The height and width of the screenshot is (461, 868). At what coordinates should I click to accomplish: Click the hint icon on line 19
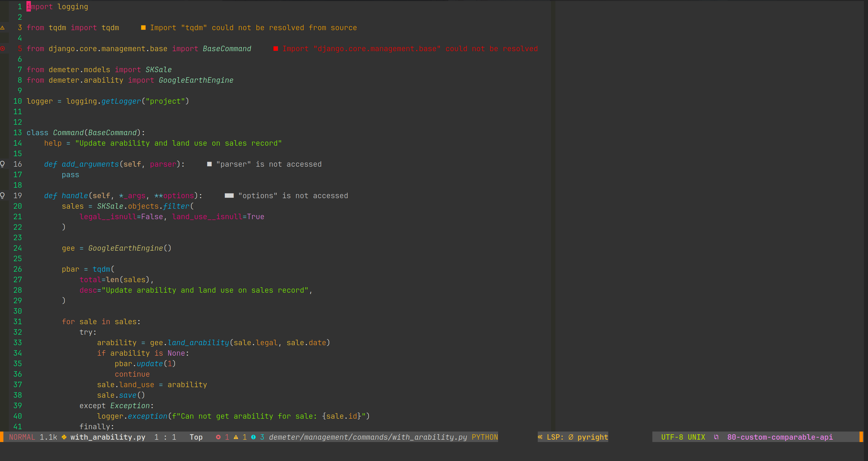click(5, 195)
